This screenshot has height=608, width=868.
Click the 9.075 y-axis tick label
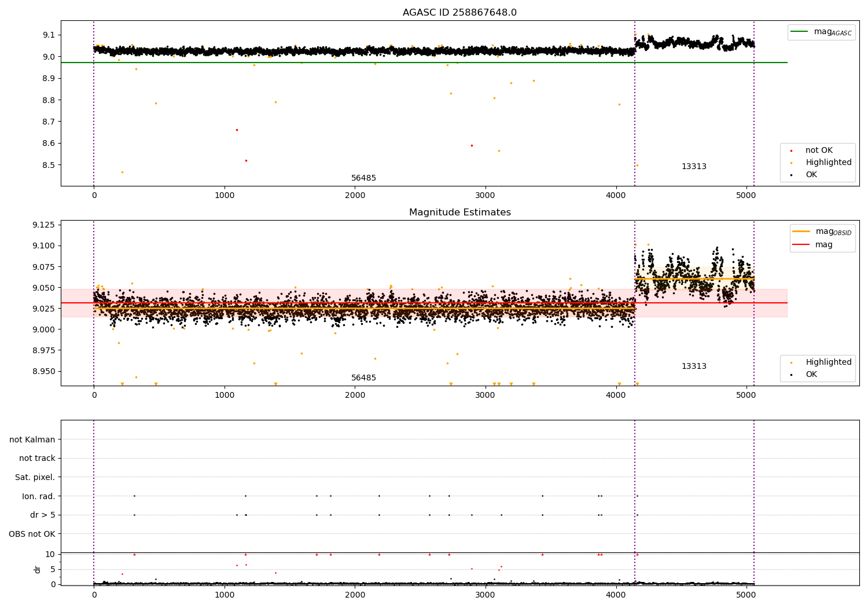click(44, 267)
